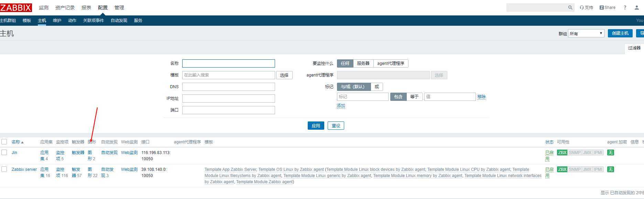Go to 模板 submenu
Viewport: 644px width, 199px height.
27,21
